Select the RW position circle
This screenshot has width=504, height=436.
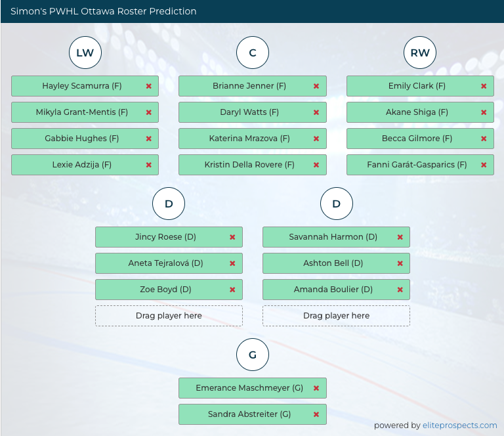[x=420, y=53]
